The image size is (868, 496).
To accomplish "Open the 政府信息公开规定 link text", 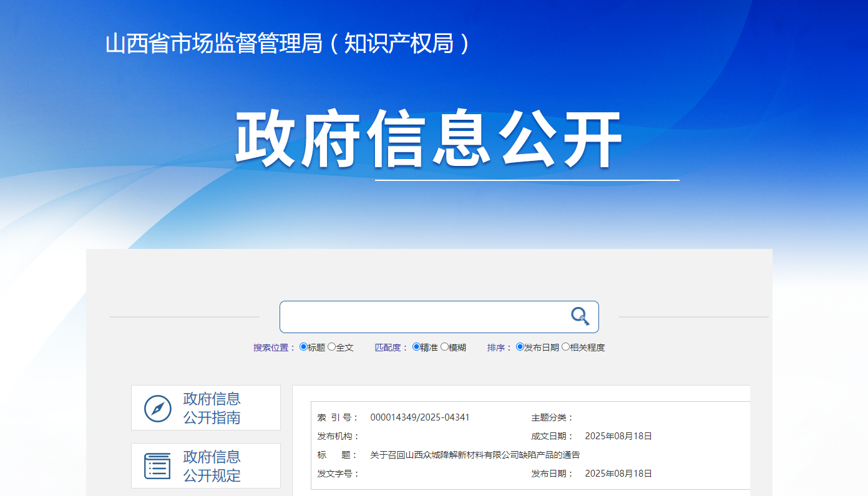I will [x=212, y=466].
